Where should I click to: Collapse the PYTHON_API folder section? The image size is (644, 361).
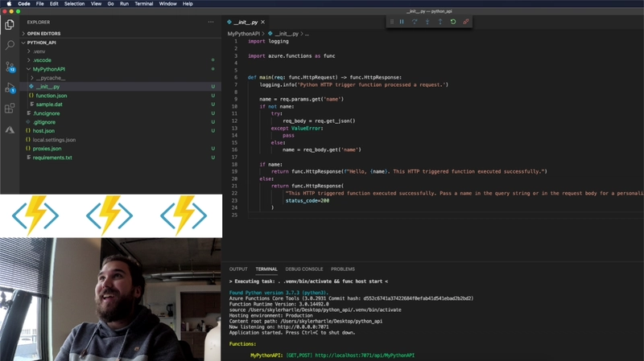[x=42, y=43]
